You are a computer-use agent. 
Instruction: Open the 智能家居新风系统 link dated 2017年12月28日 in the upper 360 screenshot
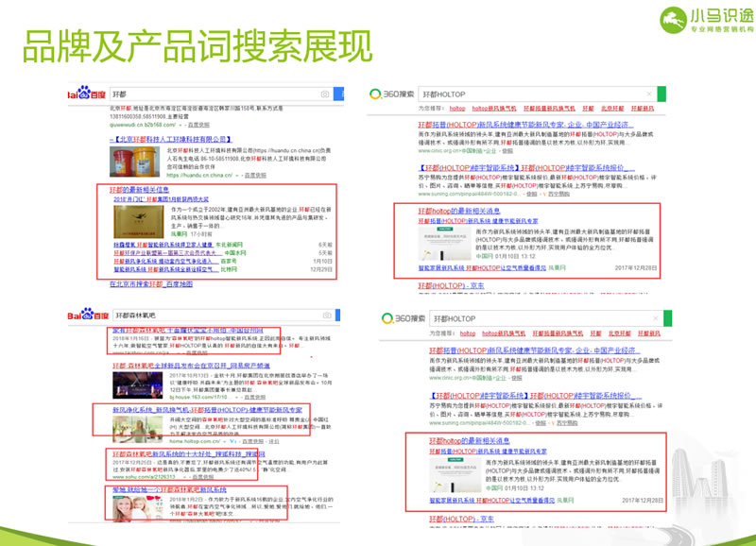click(482, 268)
